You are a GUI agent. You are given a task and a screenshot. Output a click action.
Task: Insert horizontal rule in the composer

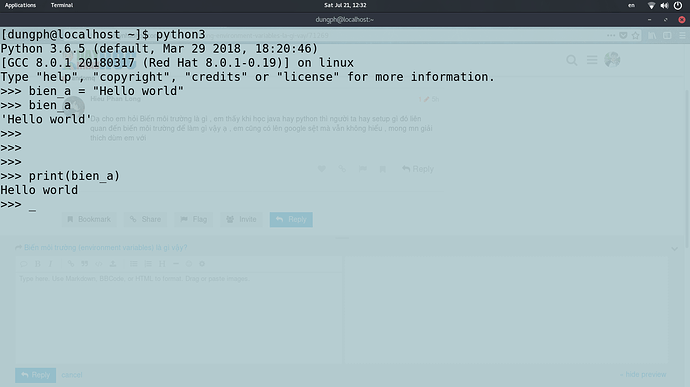[176, 264]
